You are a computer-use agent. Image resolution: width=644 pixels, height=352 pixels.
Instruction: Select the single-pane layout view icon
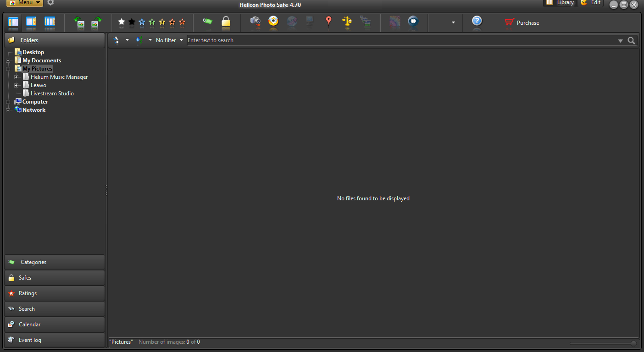(x=13, y=22)
